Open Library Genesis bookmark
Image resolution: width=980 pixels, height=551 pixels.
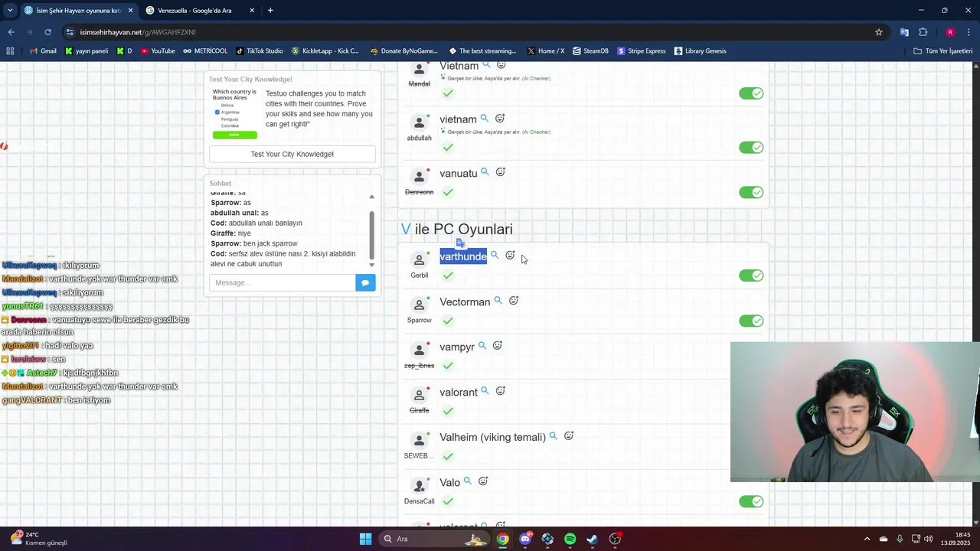(x=701, y=51)
